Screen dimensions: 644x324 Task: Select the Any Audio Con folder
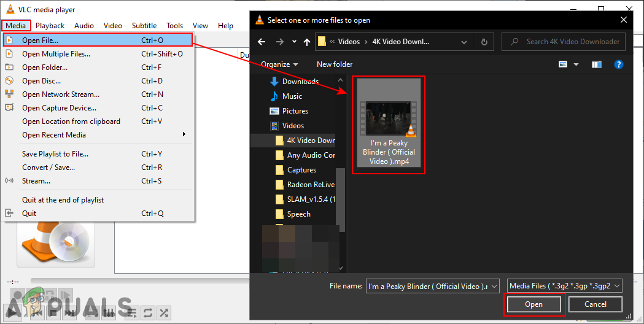305,155
